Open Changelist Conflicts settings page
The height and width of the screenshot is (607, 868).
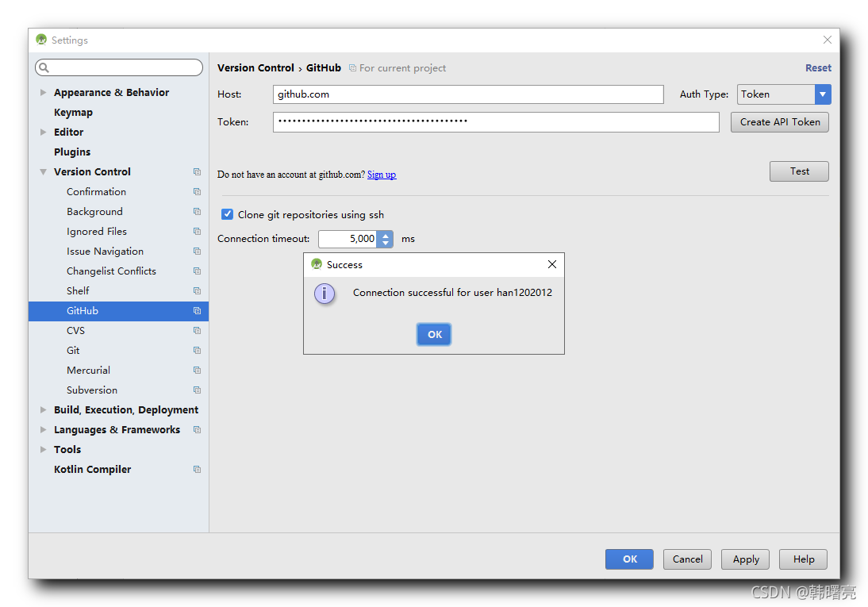coord(111,271)
